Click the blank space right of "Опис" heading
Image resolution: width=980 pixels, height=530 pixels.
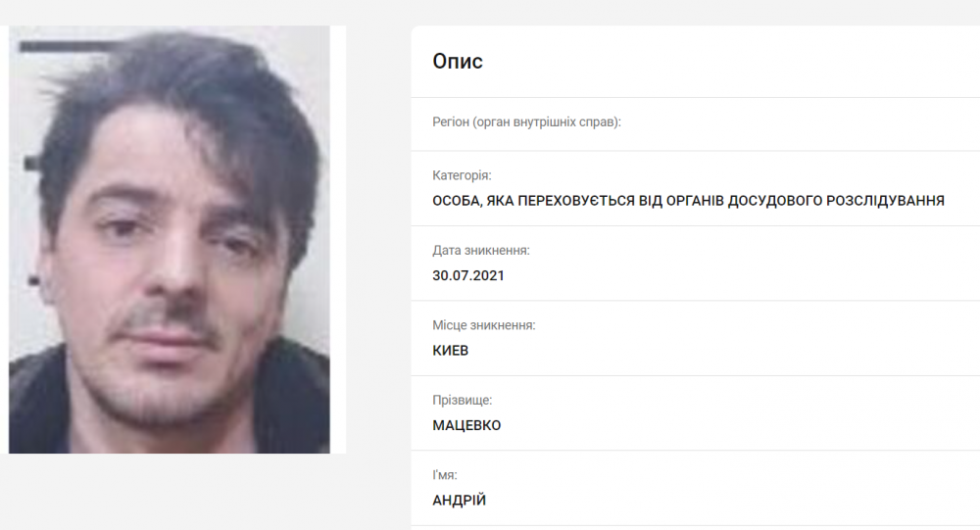tap(731, 62)
